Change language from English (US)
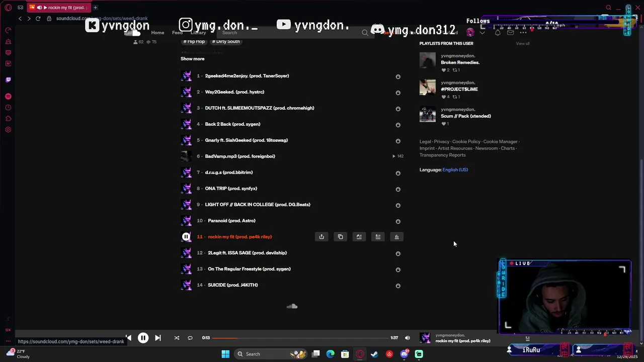 tap(455, 170)
